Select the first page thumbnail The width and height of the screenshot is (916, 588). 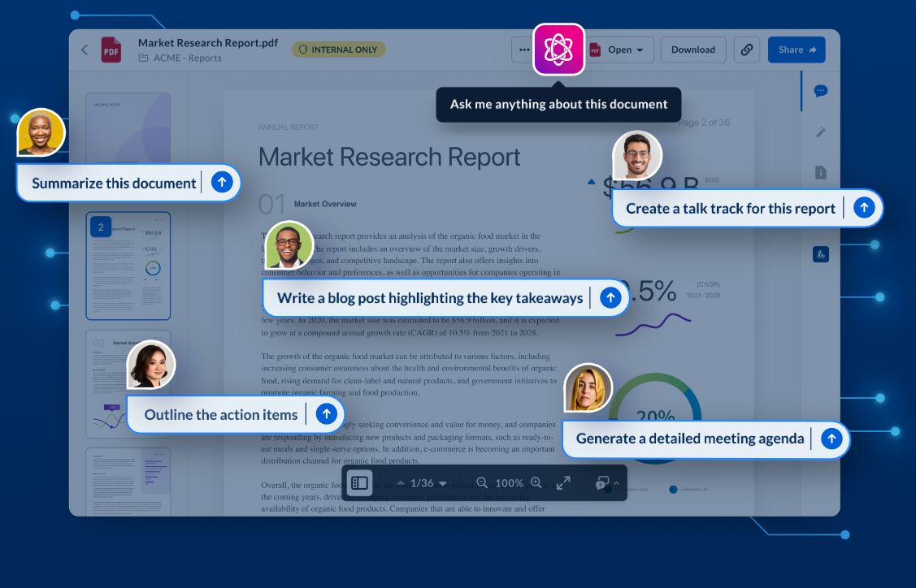point(128,128)
